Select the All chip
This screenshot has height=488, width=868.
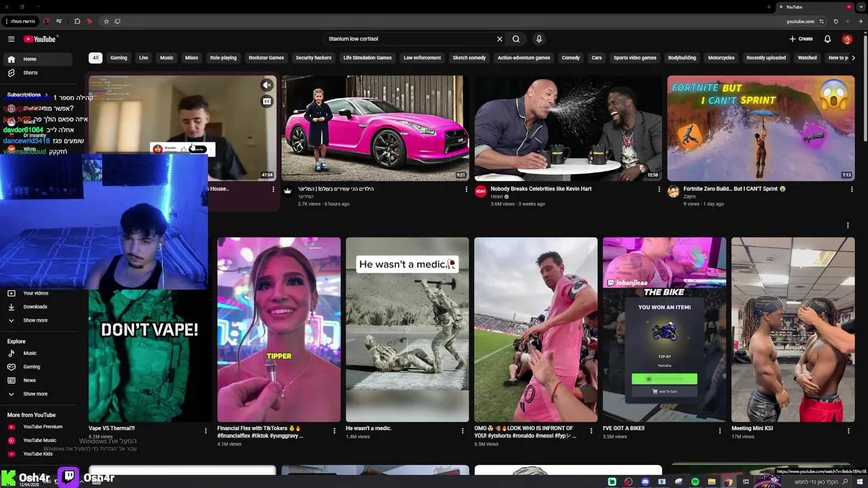[x=96, y=58]
